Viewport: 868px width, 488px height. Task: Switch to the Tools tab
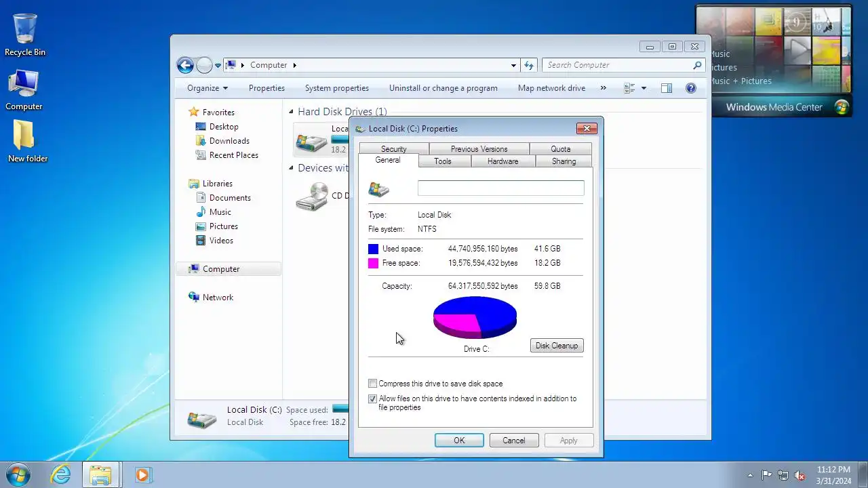pyautogui.click(x=443, y=161)
